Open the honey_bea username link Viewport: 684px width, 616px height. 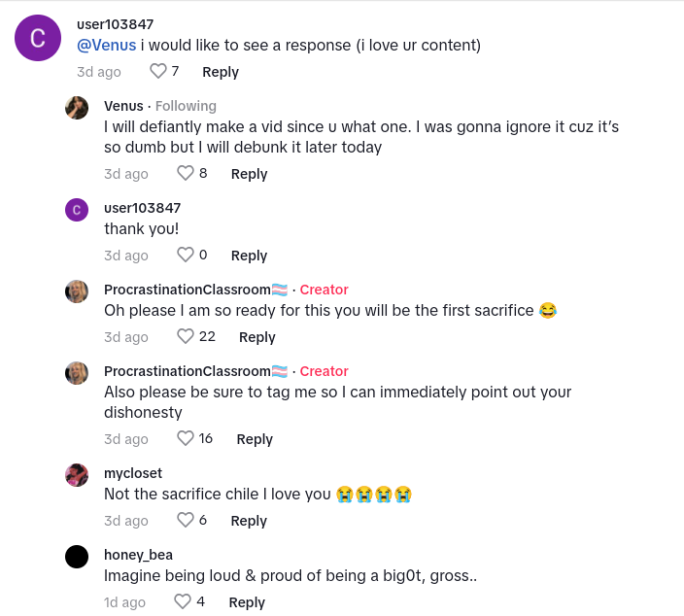(138, 555)
